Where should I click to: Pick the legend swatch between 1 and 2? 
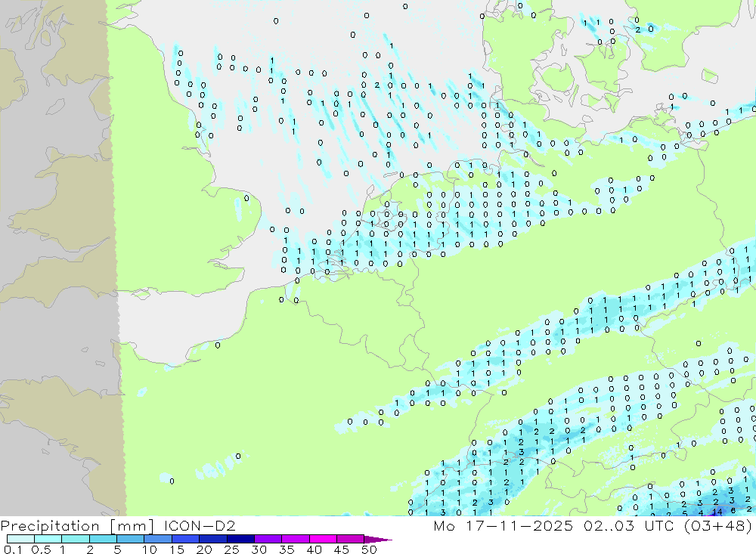coord(75,539)
